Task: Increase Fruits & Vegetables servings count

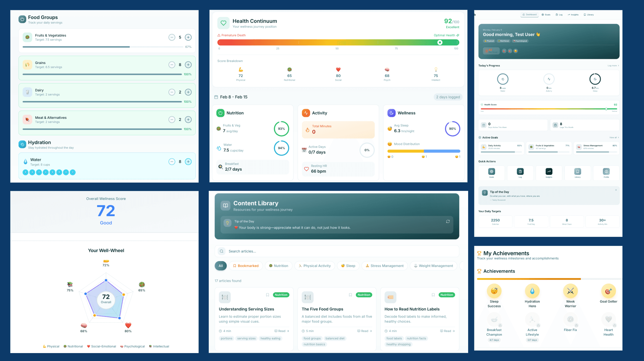Action: (188, 37)
